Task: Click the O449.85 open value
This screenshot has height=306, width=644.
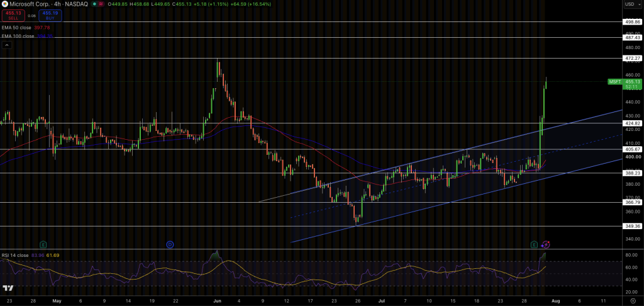Action: pos(117,4)
